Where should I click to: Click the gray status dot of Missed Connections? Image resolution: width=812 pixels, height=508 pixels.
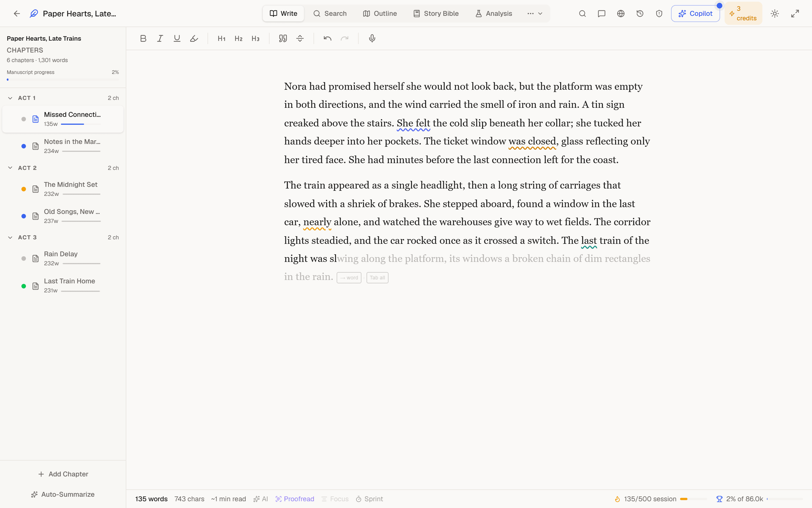[x=23, y=119]
